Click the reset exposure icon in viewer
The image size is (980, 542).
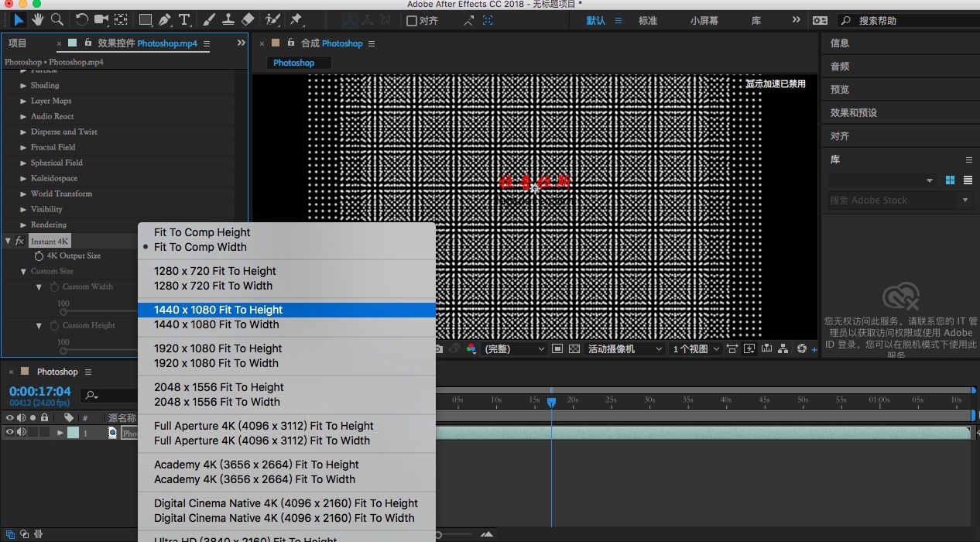(x=801, y=349)
